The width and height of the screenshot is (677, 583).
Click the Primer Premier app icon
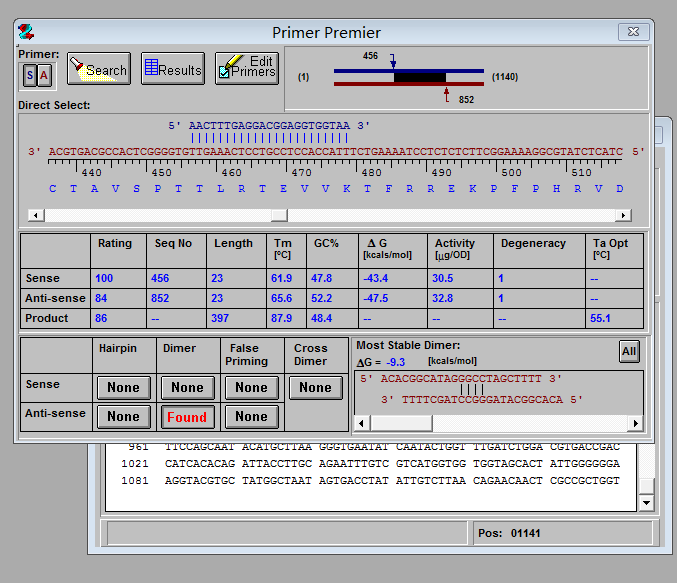coord(27,33)
